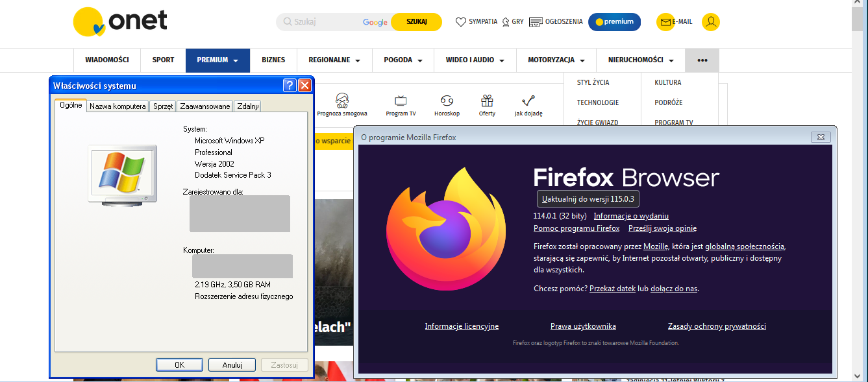Image resolution: width=868 pixels, height=382 pixels.
Task: Open Jak dojadę route icon
Action: (x=528, y=101)
